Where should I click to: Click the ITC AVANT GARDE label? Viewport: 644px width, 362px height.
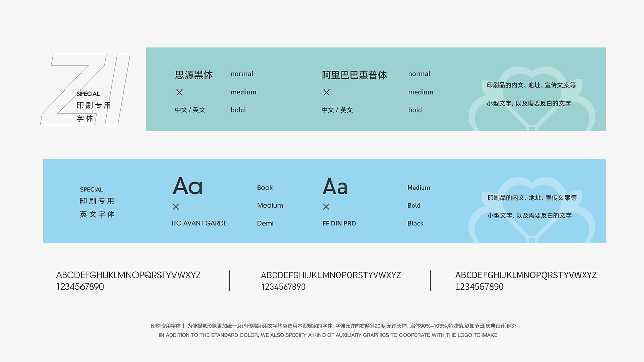[199, 223]
